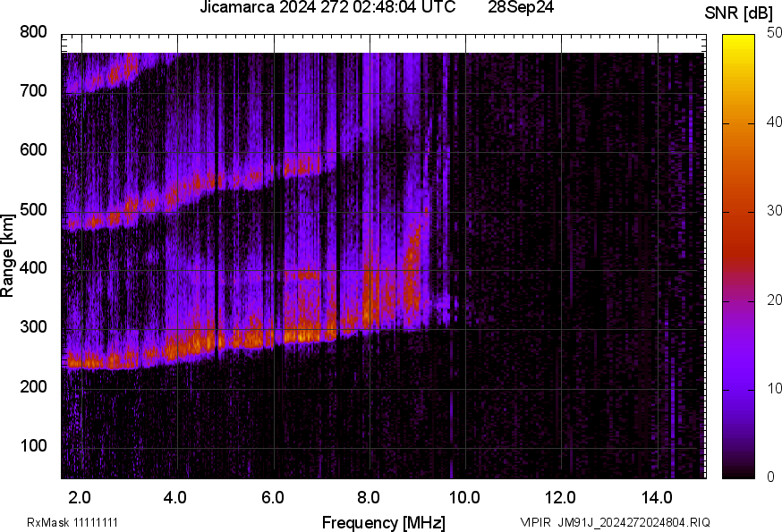Click the Frequency [MHz] axis label
782x532 pixels.
coord(383,522)
